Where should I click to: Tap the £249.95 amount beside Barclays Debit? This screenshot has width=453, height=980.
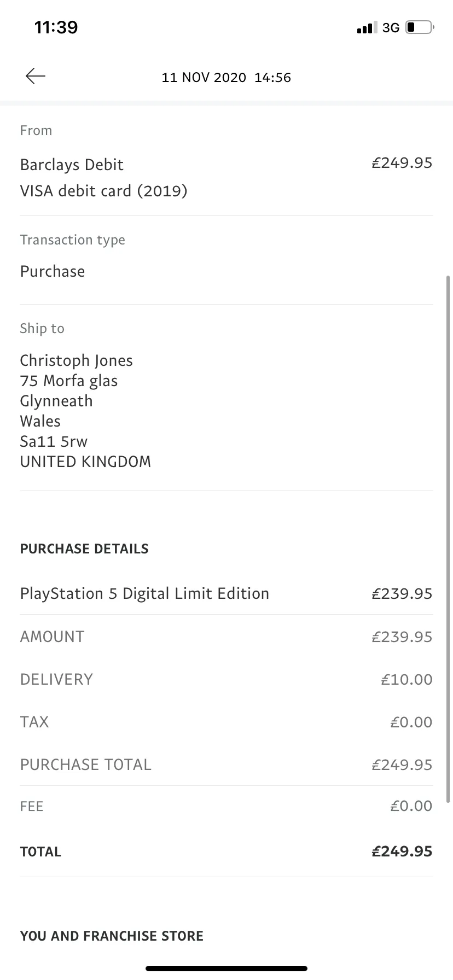pyautogui.click(x=402, y=163)
